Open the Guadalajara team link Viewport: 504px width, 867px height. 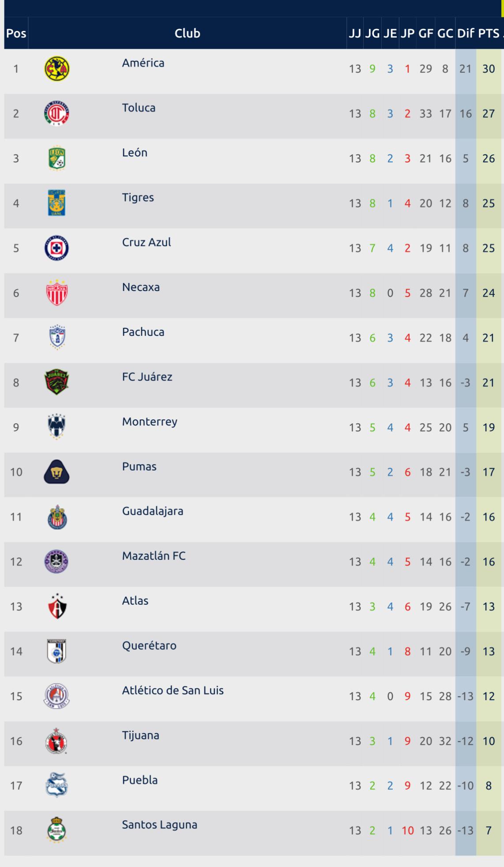coord(153,511)
